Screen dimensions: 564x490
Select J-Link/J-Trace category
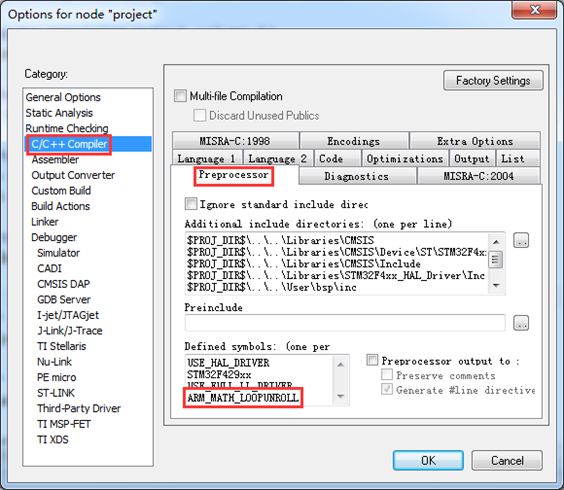(70, 331)
